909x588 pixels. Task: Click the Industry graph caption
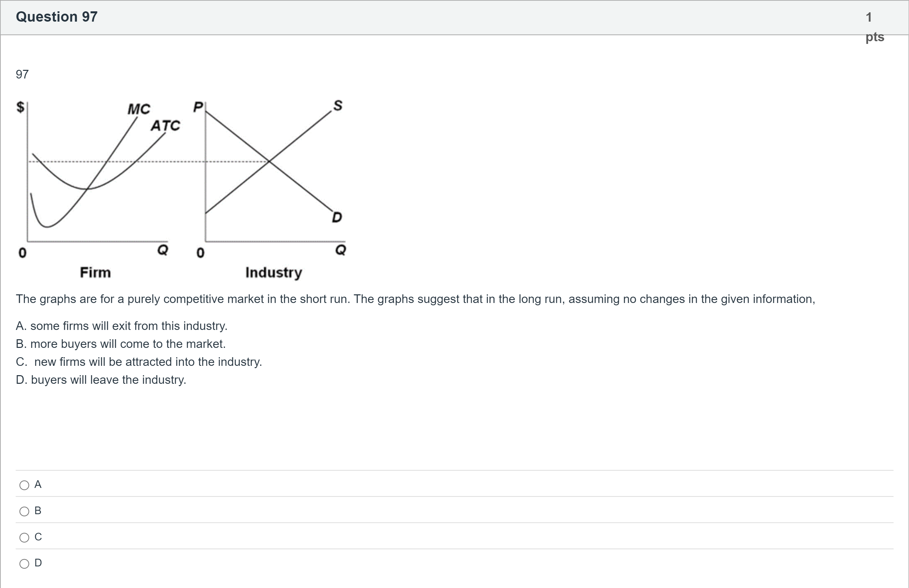coord(274,273)
